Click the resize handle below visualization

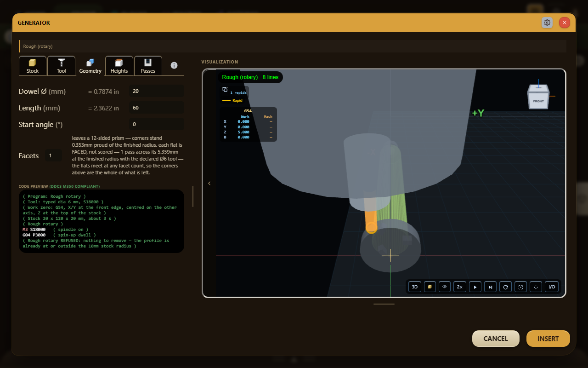(x=384, y=304)
